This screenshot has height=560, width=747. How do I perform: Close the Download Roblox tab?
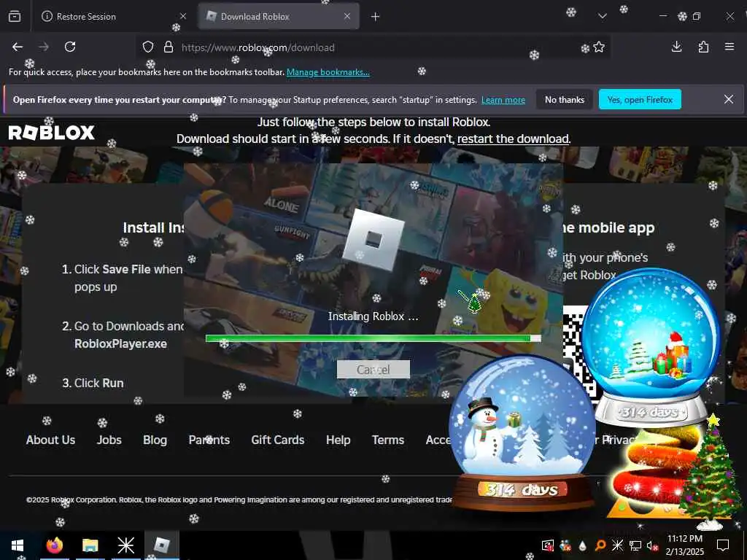347,16
